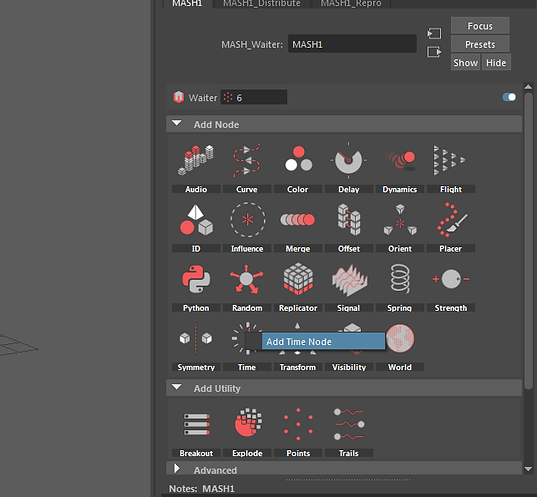537x497 pixels.
Task: Click the Trails utility icon
Action: coord(349,424)
